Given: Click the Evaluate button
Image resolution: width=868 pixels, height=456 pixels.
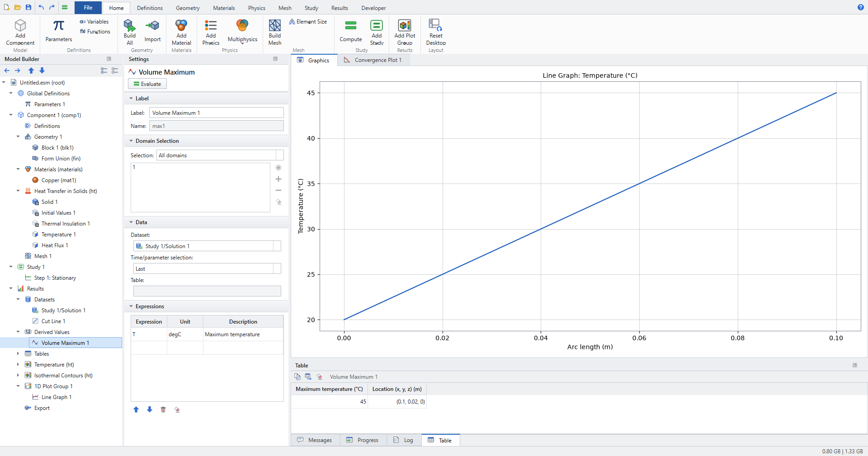Looking at the screenshot, I should click(147, 84).
